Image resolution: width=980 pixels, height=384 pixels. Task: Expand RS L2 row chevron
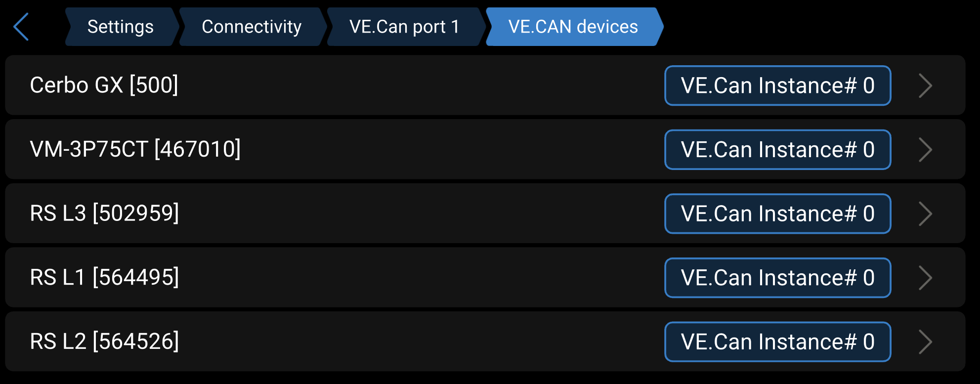point(925,341)
